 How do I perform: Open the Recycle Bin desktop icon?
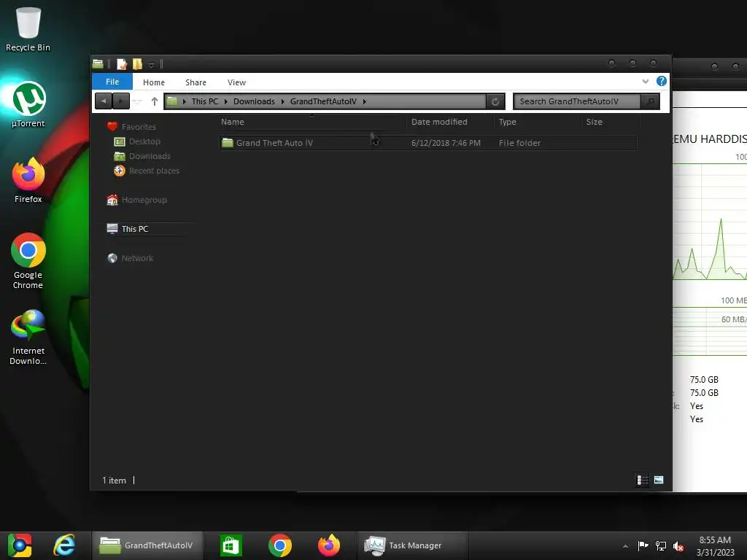tap(28, 28)
